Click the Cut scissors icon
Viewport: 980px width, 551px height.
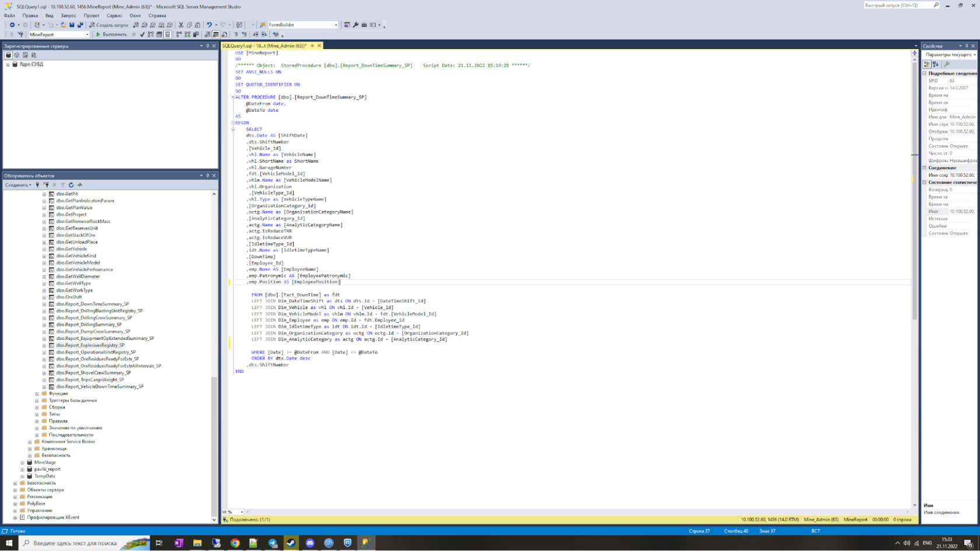(181, 25)
